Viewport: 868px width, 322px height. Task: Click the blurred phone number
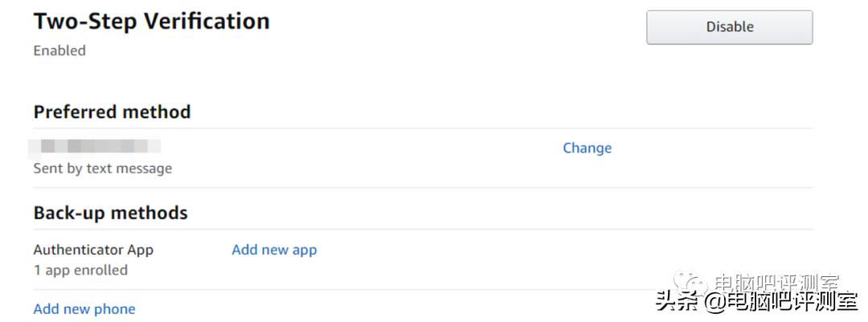click(95, 146)
